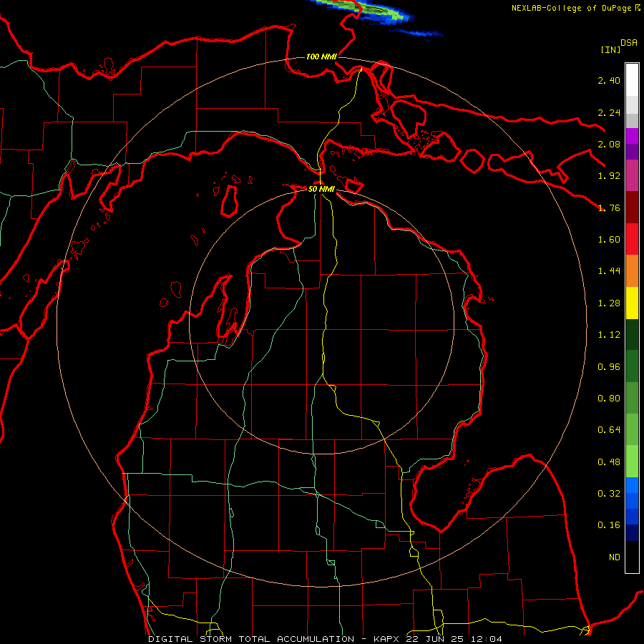This screenshot has height=644, width=644.
Task: Select the orange legend swatch
Action: point(632,271)
